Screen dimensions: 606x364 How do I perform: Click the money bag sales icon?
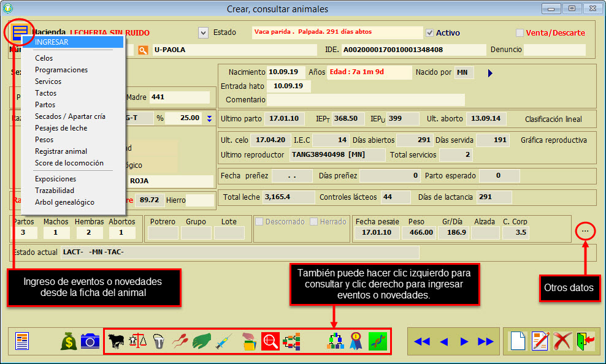pyautogui.click(x=68, y=341)
